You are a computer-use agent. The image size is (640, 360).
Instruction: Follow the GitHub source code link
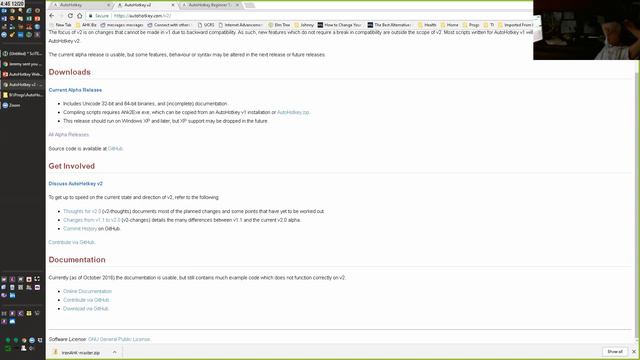(x=115, y=149)
